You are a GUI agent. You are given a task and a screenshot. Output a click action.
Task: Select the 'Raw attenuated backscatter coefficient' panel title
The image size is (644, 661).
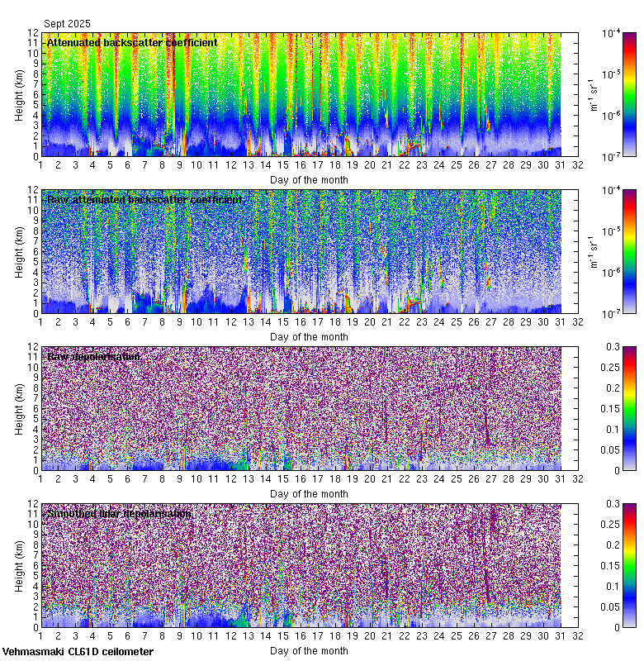pos(144,199)
